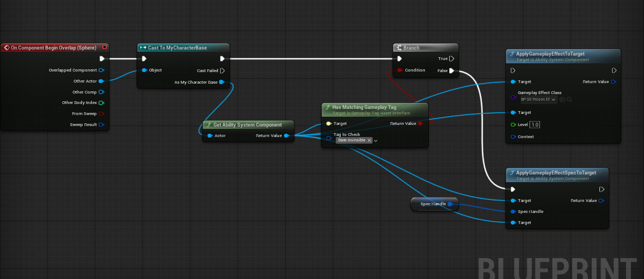Click the Branch node False execution pin
Viewport: 644px width, 279px height.
pos(451,70)
